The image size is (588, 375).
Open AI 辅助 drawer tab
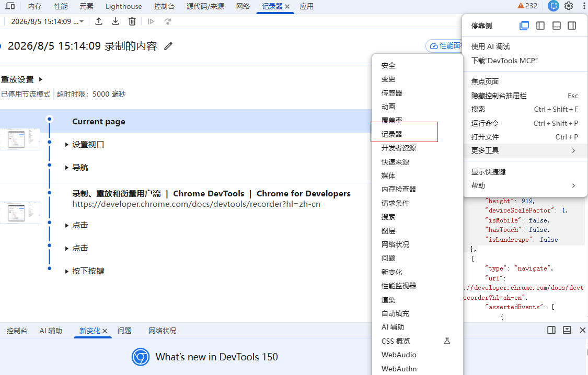click(51, 331)
